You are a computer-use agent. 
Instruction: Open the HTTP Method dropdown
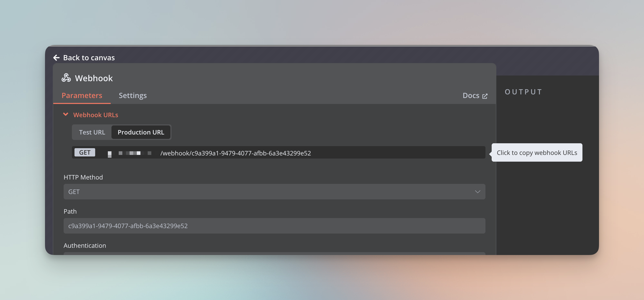click(x=274, y=192)
